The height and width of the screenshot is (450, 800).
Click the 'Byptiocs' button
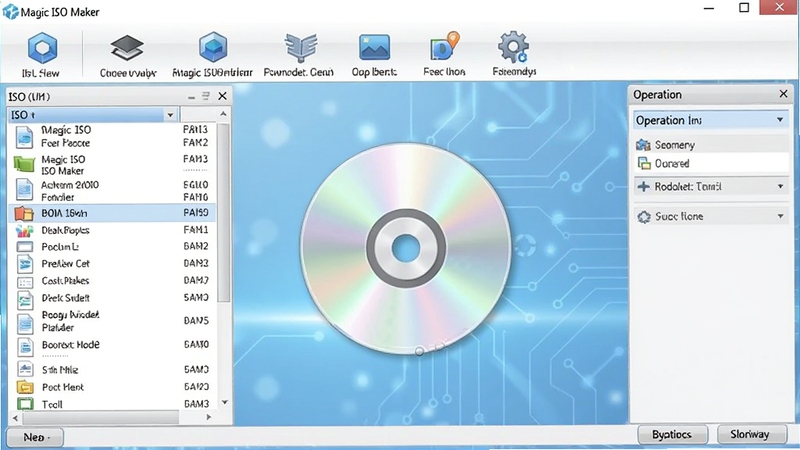click(x=672, y=435)
